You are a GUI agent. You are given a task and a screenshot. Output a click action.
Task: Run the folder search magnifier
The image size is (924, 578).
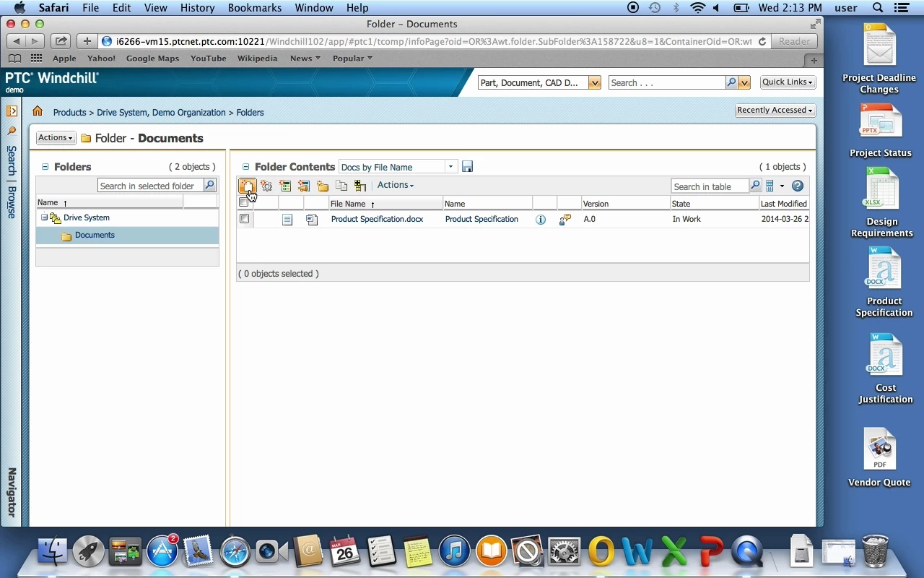coord(209,186)
